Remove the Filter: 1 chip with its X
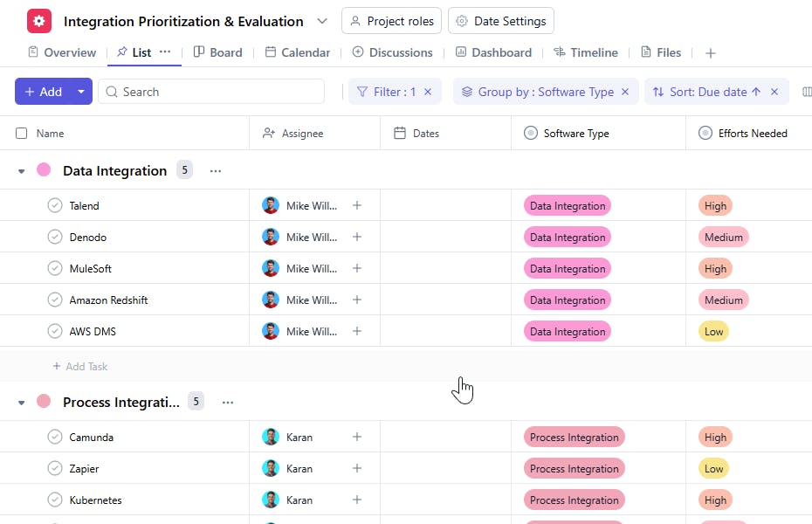 pyautogui.click(x=428, y=92)
